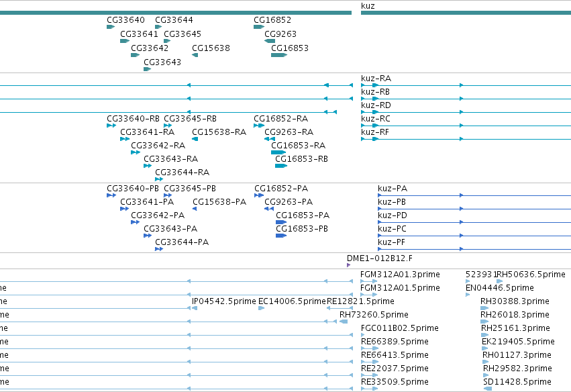This screenshot has height=392, width=571.
Task: Select the DME1-012B12.F purple marker
Action: [x=348, y=265]
